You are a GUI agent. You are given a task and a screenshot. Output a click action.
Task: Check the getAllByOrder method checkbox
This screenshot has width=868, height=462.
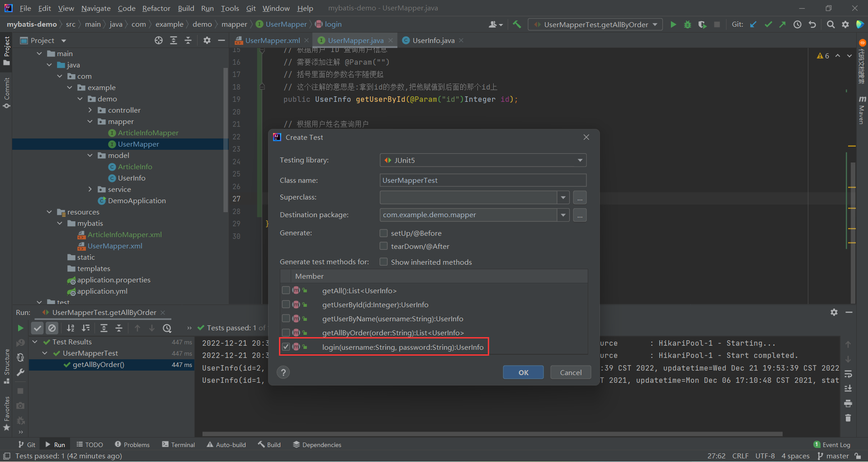(x=286, y=333)
